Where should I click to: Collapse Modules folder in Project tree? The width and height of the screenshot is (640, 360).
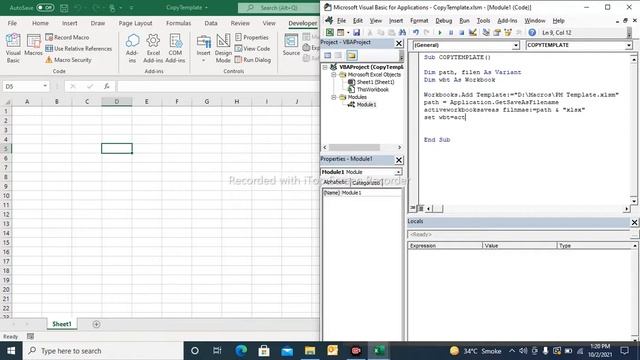[333, 97]
